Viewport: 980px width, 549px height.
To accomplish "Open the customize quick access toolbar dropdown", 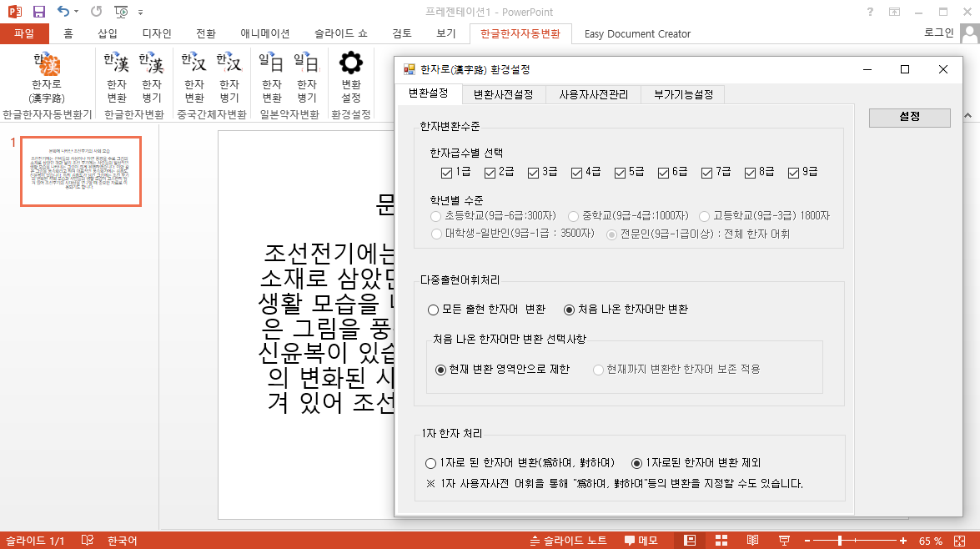I will pos(140,12).
